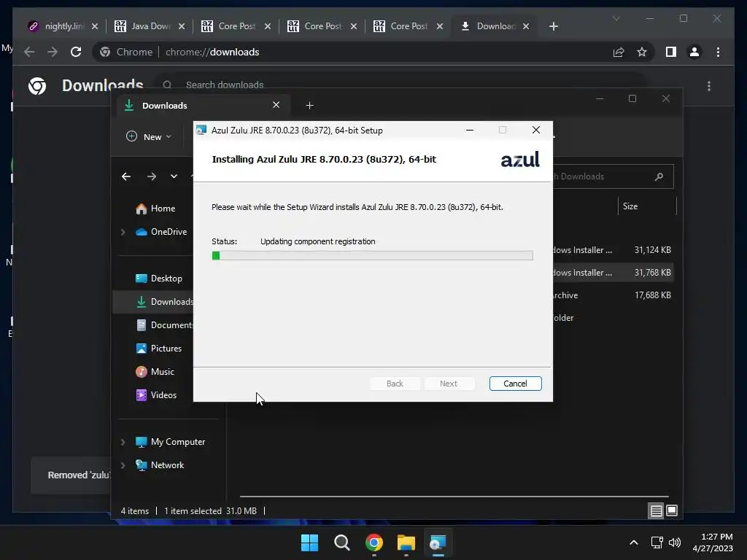The image size is (747, 560).
Task: Open Chrome's three-dot menu
Action: pos(718,52)
